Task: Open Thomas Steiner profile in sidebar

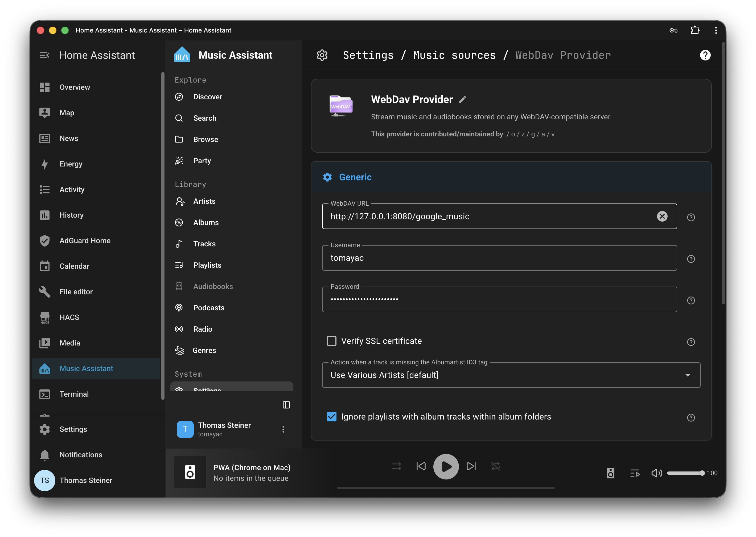Action: click(x=96, y=480)
